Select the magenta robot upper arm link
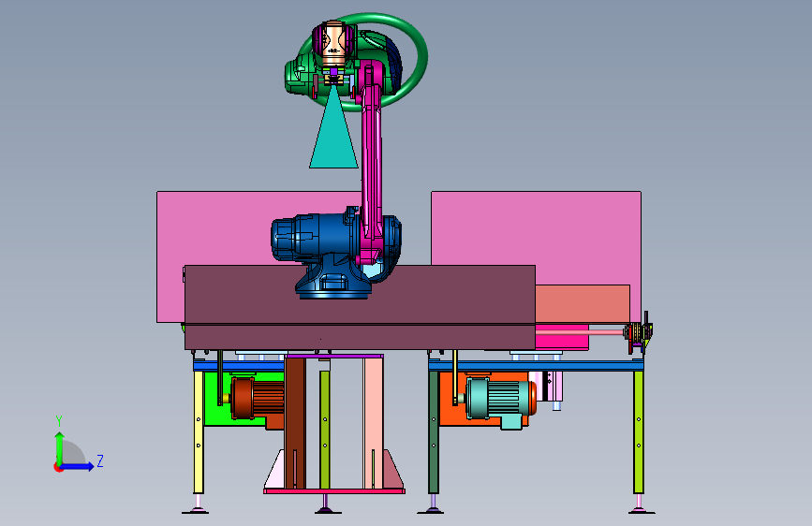 (x=372, y=155)
